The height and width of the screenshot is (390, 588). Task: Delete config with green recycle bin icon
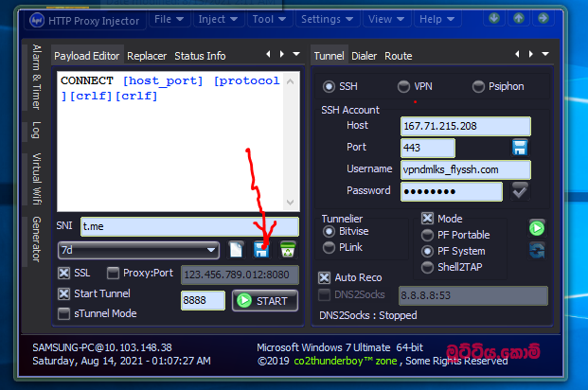coord(288,250)
